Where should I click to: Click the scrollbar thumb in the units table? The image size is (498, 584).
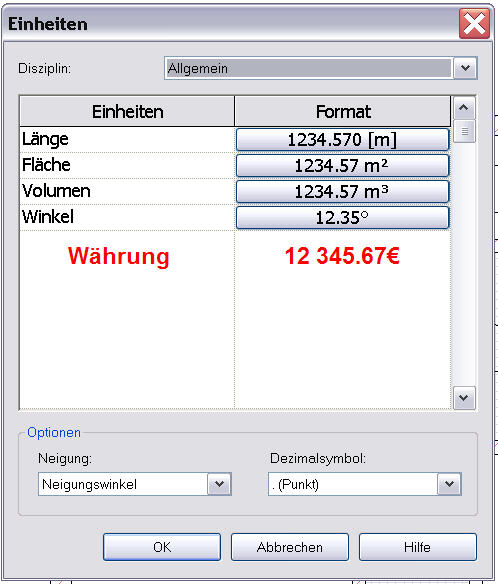click(x=464, y=131)
